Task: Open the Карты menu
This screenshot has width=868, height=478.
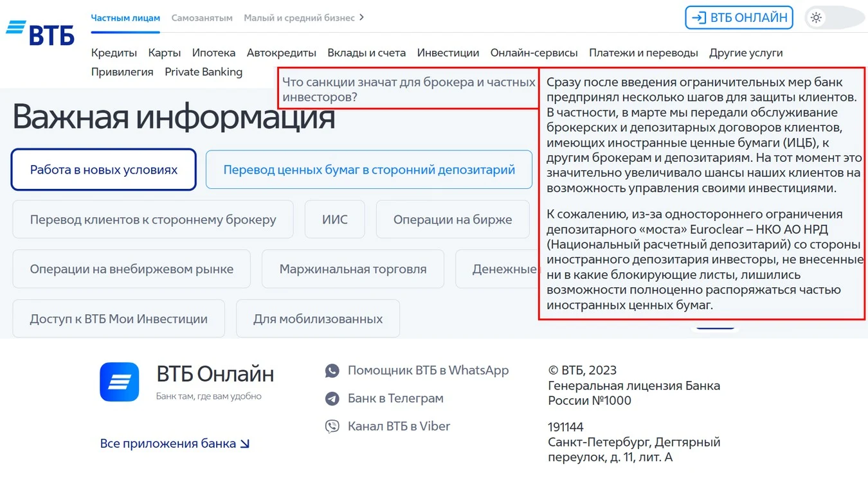Action: point(165,53)
